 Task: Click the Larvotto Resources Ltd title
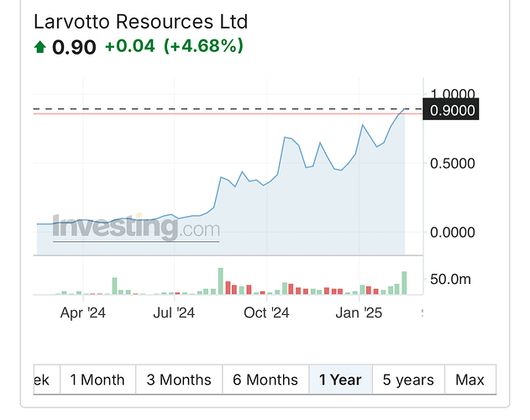[140, 22]
